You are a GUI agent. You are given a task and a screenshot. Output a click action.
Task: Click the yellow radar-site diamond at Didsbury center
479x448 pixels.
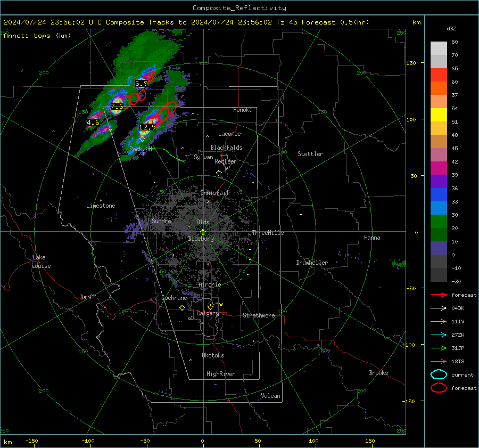pos(203,232)
